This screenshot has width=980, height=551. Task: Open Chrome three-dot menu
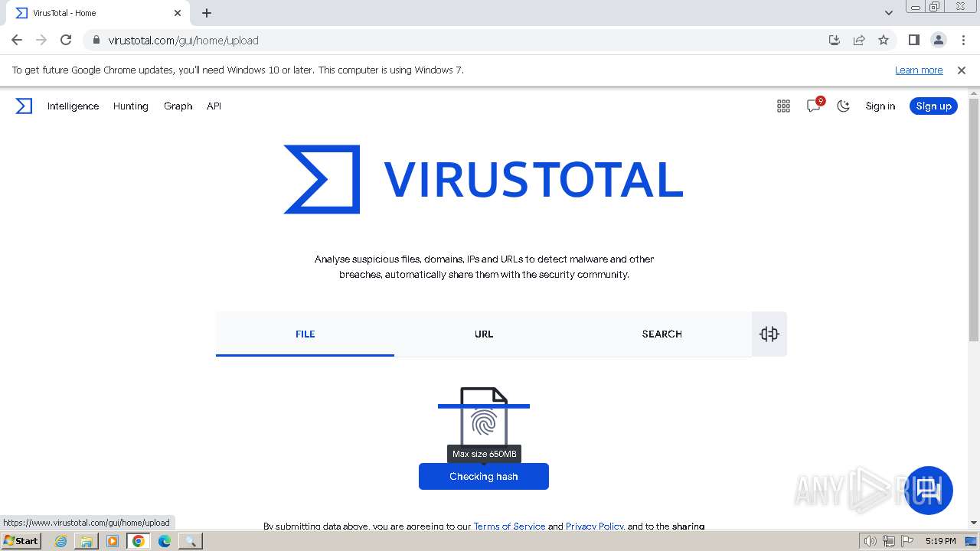tap(963, 40)
